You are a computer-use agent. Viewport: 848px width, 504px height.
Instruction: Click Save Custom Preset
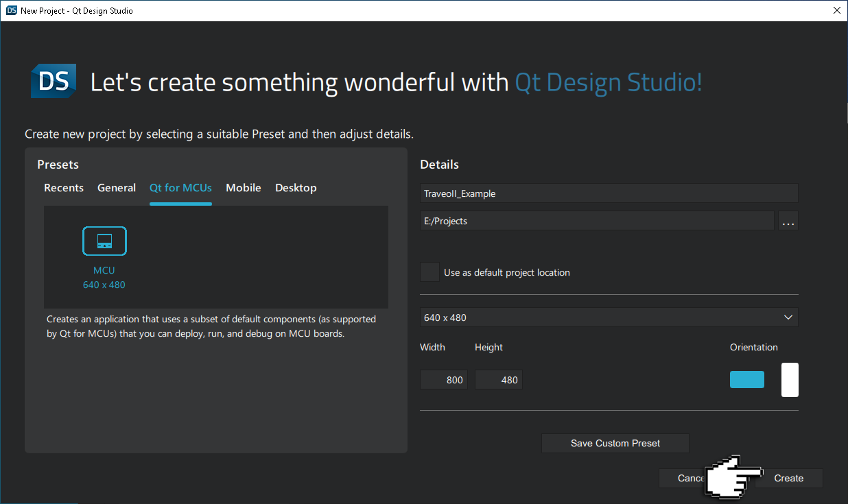point(615,443)
